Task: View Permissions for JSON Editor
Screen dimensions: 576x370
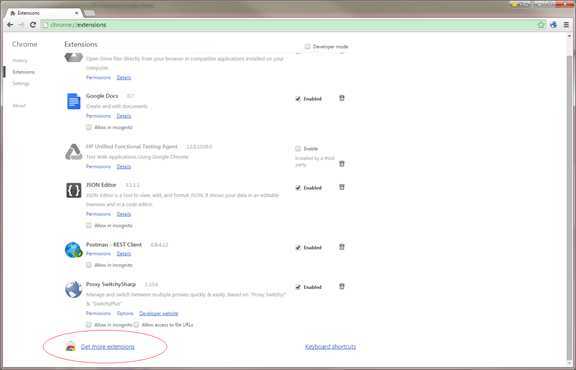Action: pyautogui.click(x=98, y=214)
